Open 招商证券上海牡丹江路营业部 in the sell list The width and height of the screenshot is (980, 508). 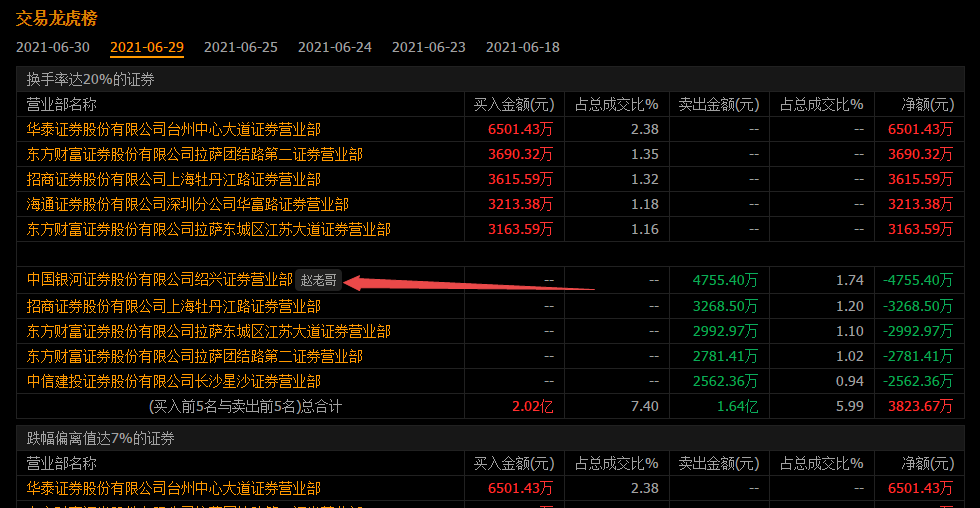pos(174,306)
